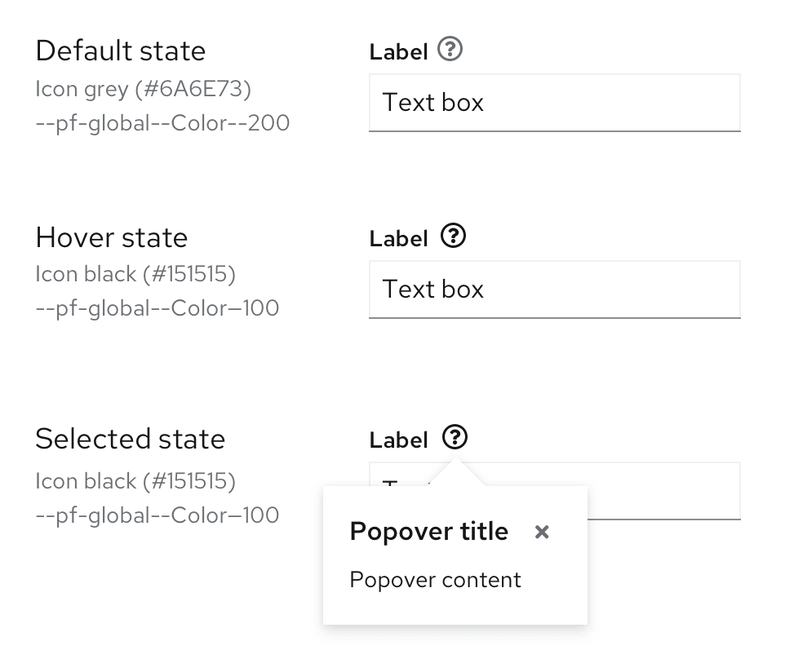
Task: Click the "Popover content" body text
Action: coord(435,580)
